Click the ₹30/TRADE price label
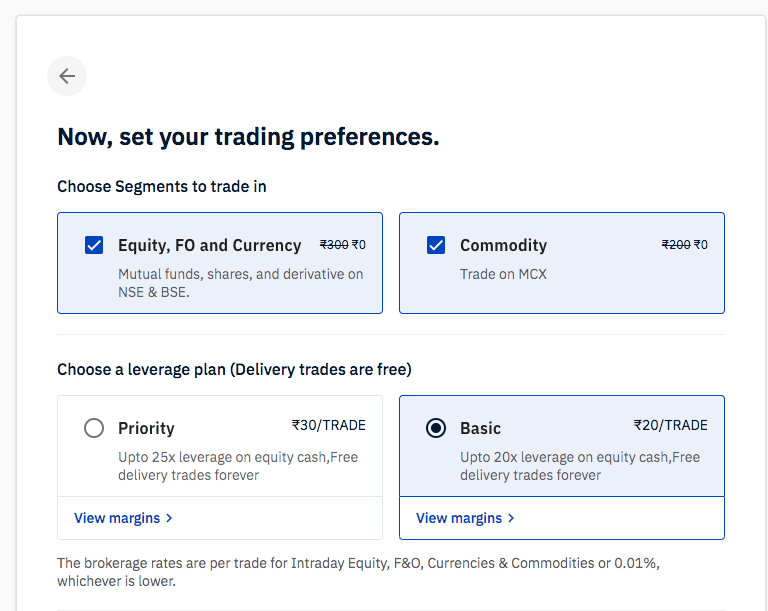Screen dimensions: 768x611 tap(329, 425)
